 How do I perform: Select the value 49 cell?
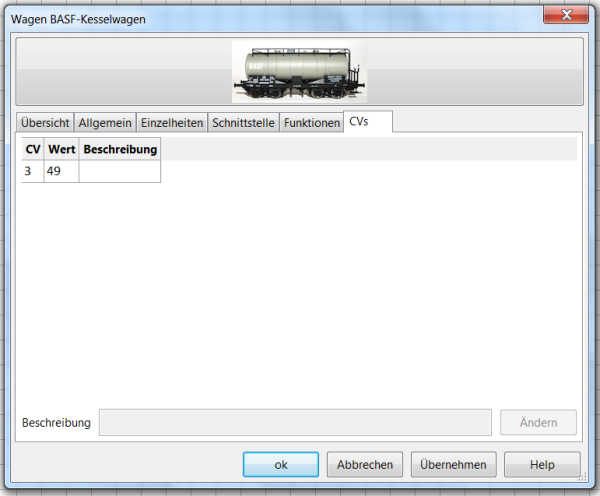[x=61, y=171]
